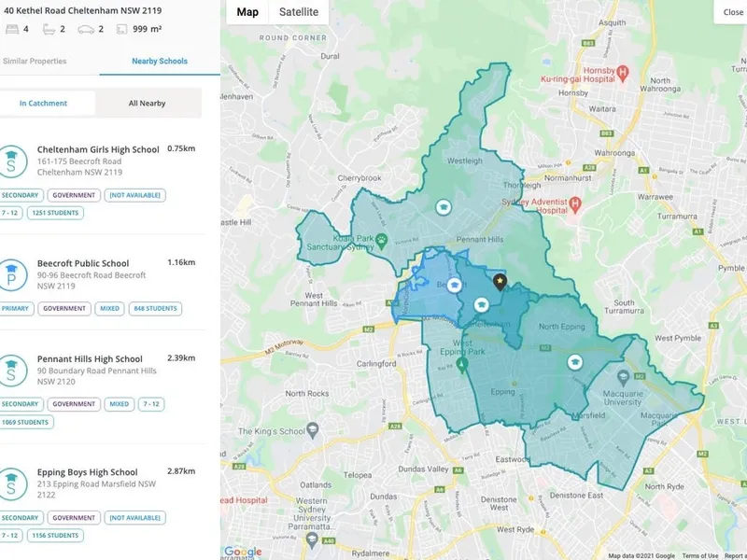Click the Macquarie University marker
The width and height of the screenshot is (747, 560).
[623, 379]
